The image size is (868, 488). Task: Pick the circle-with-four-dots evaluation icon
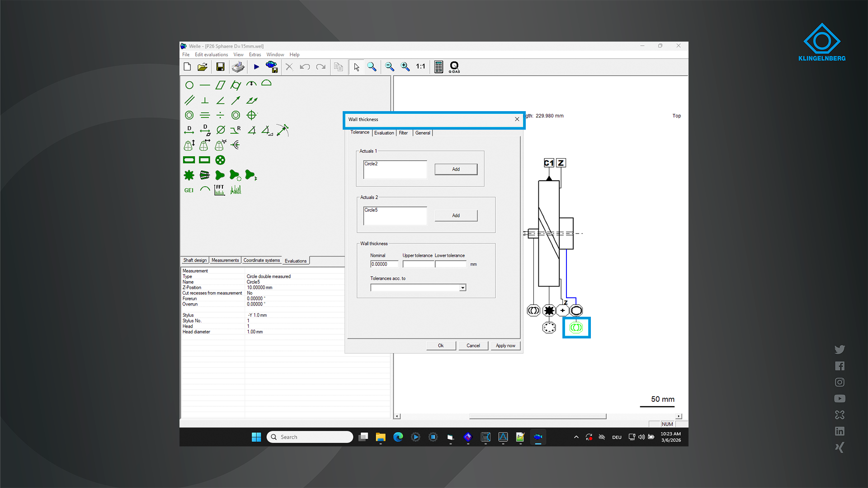(220, 160)
